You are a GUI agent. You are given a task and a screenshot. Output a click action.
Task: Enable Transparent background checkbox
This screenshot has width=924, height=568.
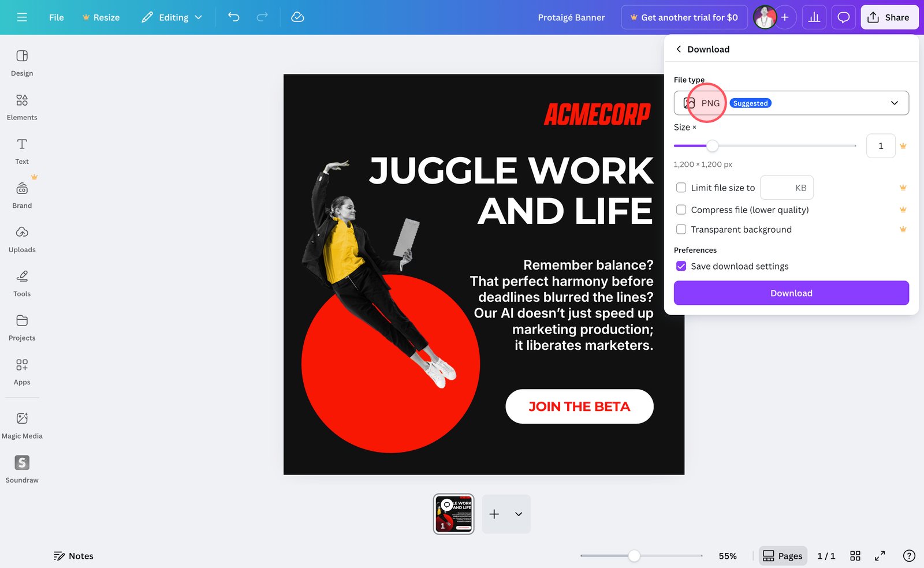(x=681, y=229)
